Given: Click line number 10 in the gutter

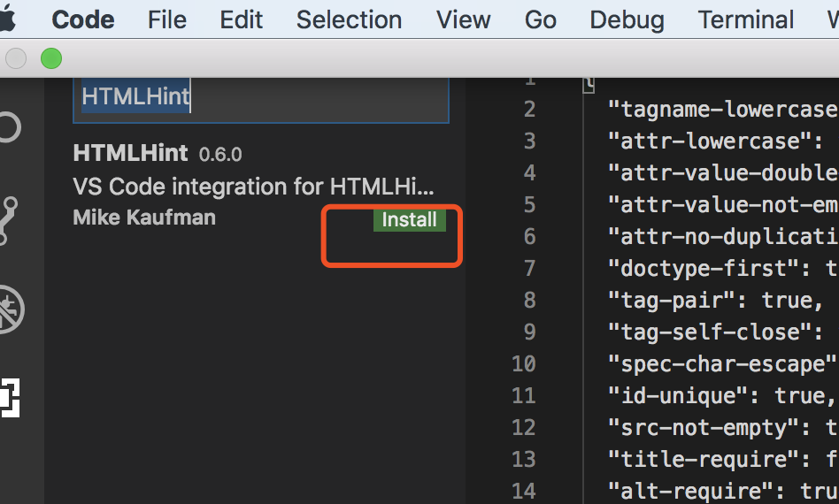Looking at the screenshot, I should (523, 364).
